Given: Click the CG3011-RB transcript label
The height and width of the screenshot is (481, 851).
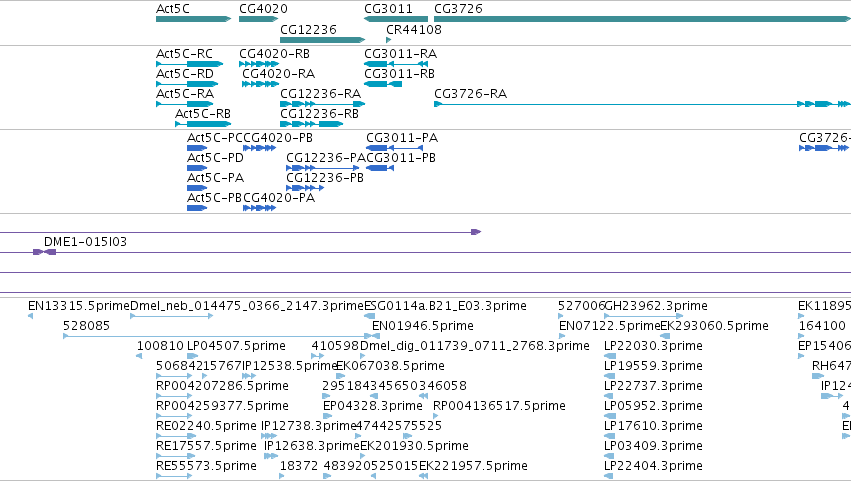Looking at the screenshot, I should [x=399, y=74].
